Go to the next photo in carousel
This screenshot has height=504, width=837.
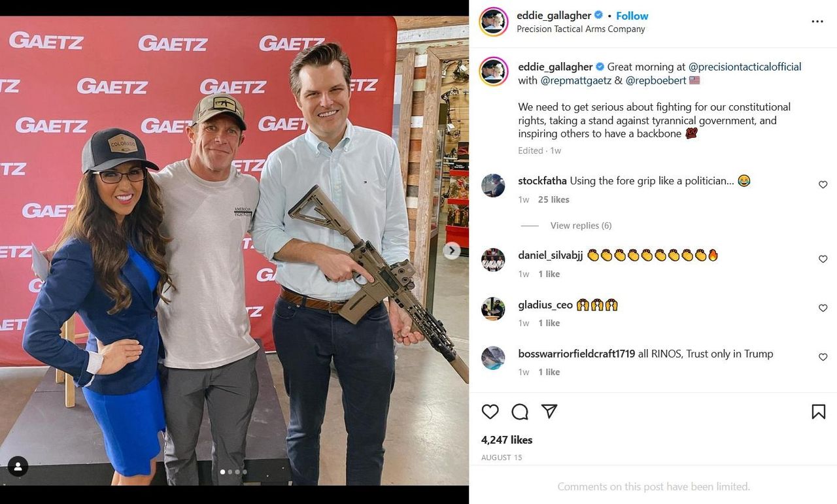[451, 250]
